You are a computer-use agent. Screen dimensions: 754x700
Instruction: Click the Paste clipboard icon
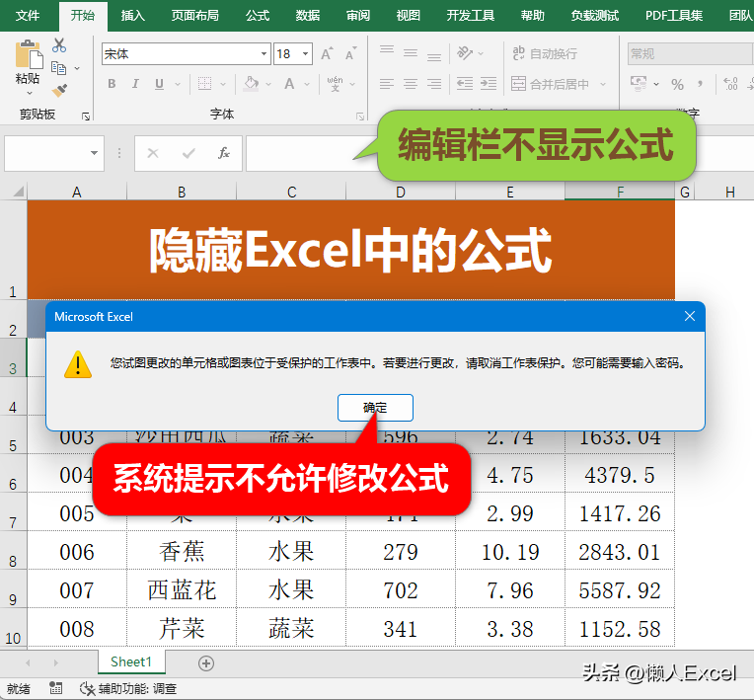point(29,54)
